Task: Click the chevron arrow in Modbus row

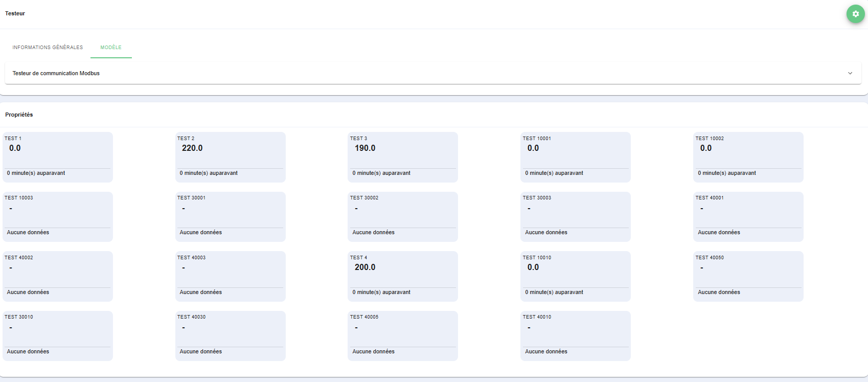Action: coord(850,73)
